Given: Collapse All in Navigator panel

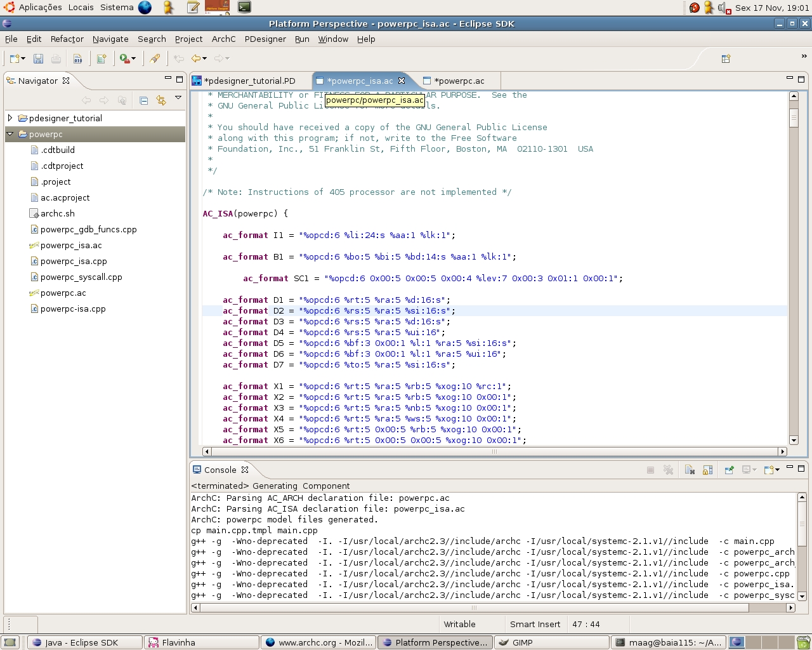Looking at the screenshot, I should tap(143, 100).
